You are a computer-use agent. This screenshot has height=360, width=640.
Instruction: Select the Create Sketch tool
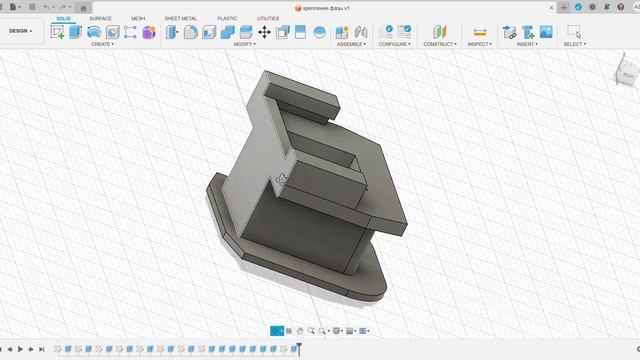tap(57, 32)
